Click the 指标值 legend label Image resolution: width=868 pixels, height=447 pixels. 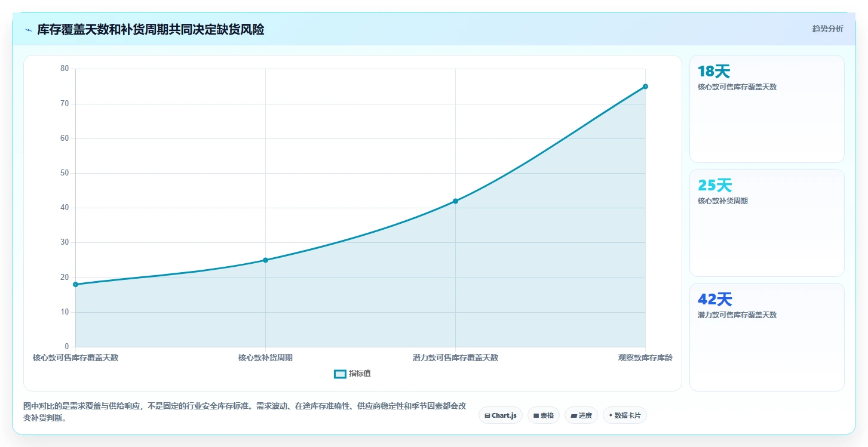(360, 374)
